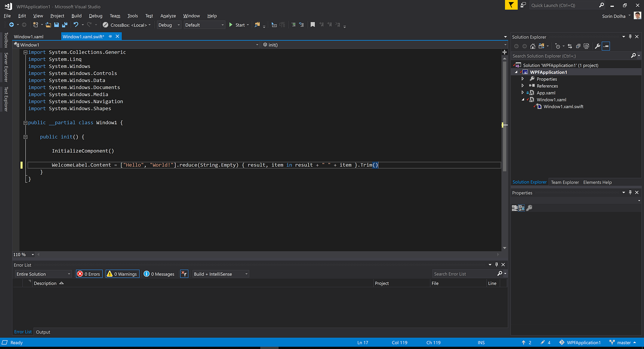This screenshot has width=644, height=349.
Task: Uncomment selected lines using the toolbar icon
Action: [301, 25]
